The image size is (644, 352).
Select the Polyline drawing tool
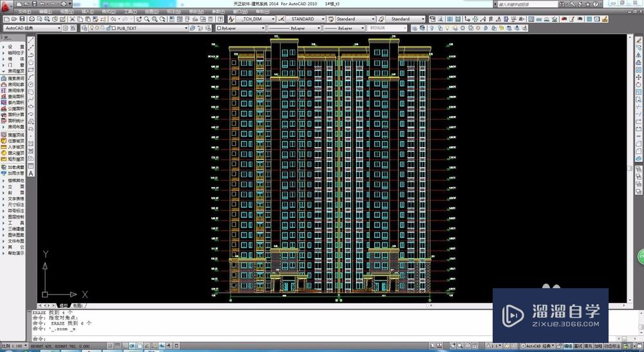tap(31, 55)
